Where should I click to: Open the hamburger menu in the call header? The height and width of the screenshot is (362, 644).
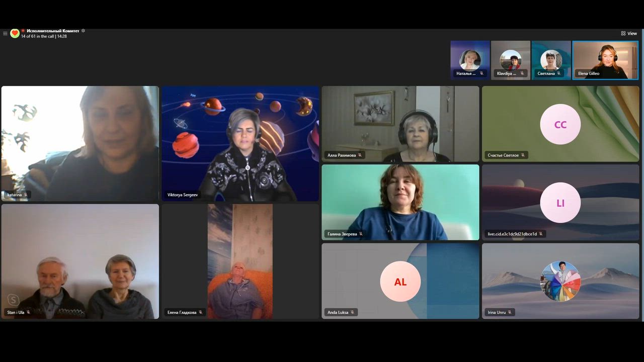(5, 34)
